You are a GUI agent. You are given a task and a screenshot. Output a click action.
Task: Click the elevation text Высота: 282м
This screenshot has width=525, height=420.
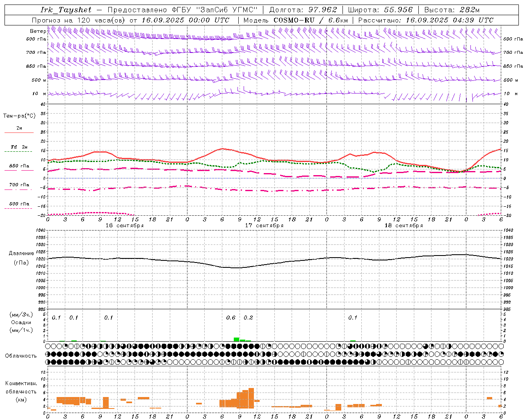[x=452, y=10]
